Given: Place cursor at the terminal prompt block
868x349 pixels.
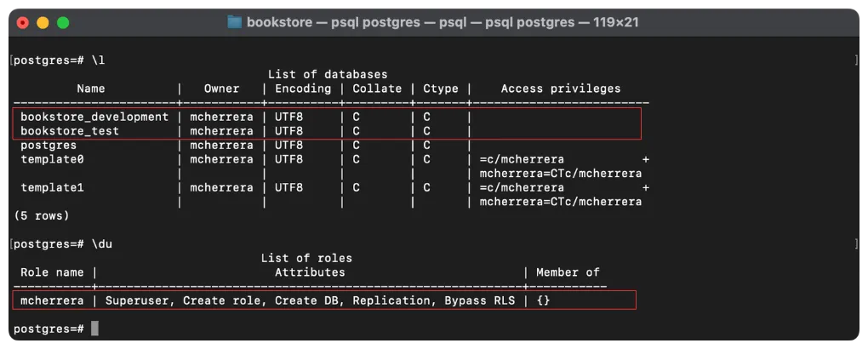Looking at the screenshot, I should coord(94,329).
